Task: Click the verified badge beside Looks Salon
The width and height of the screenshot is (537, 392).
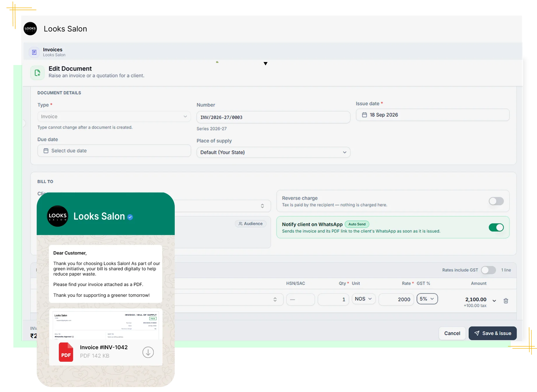Action: click(x=130, y=217)
